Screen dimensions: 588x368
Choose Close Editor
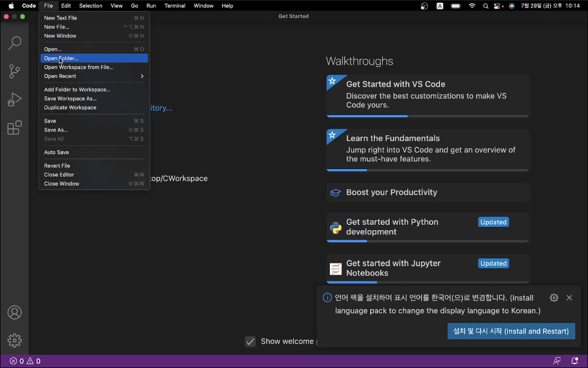(94, 175)
